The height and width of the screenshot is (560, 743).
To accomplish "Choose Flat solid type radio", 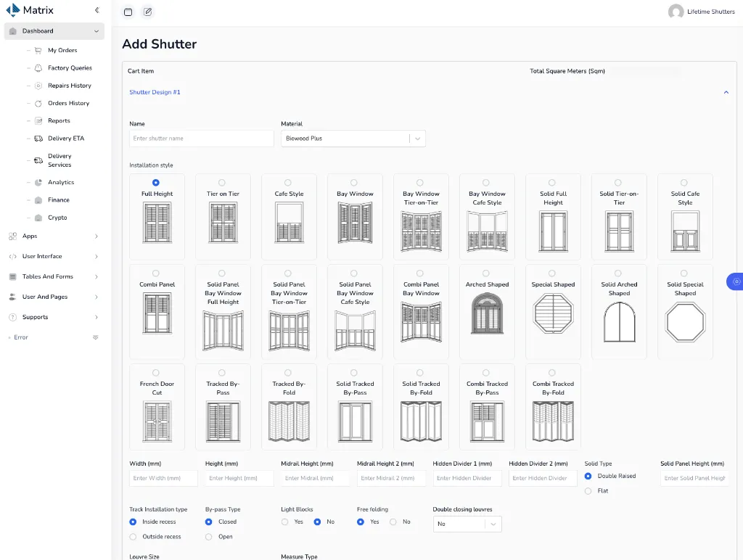I will point(588,491).
